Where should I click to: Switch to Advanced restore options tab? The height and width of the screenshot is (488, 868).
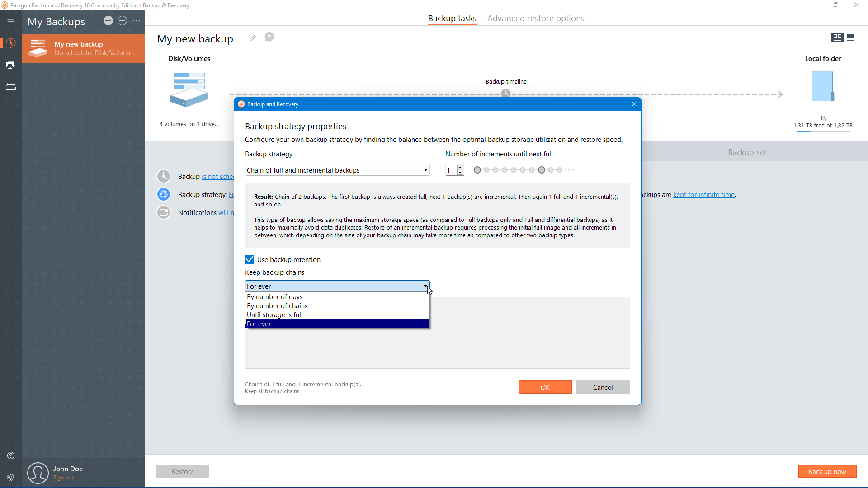(x=536, y=19)
